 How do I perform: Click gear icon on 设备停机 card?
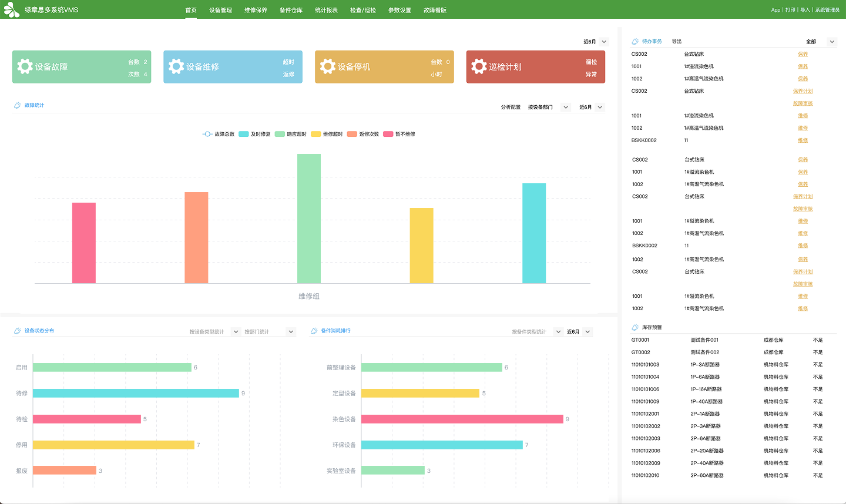tap(328, 66)
